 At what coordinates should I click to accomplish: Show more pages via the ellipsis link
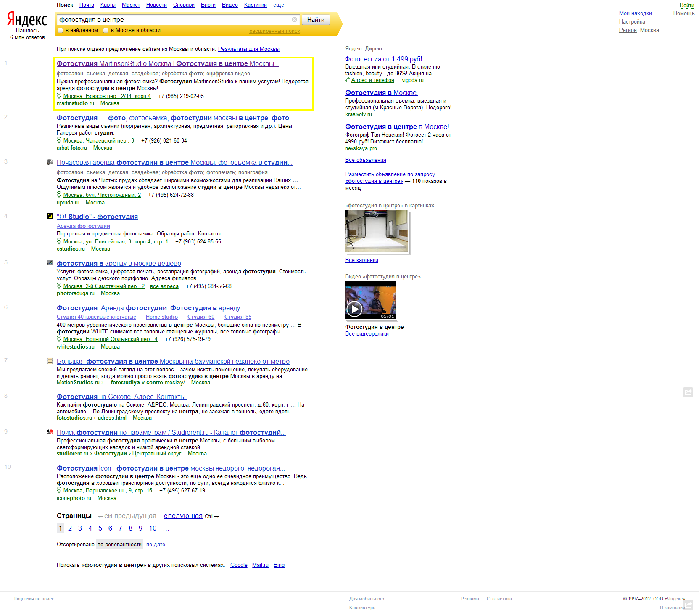coord(166,529)
